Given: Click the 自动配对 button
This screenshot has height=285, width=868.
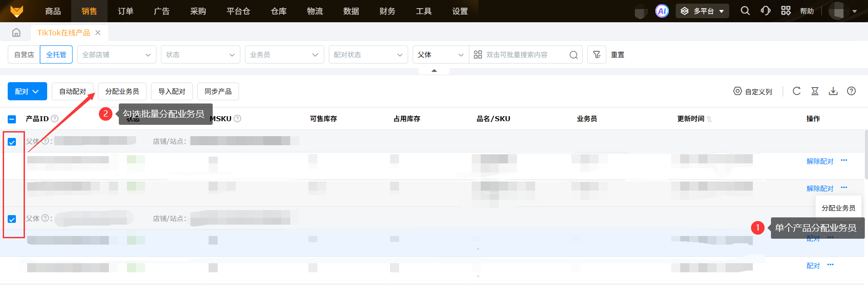Looking at the screenshot, I should (73, 91).
